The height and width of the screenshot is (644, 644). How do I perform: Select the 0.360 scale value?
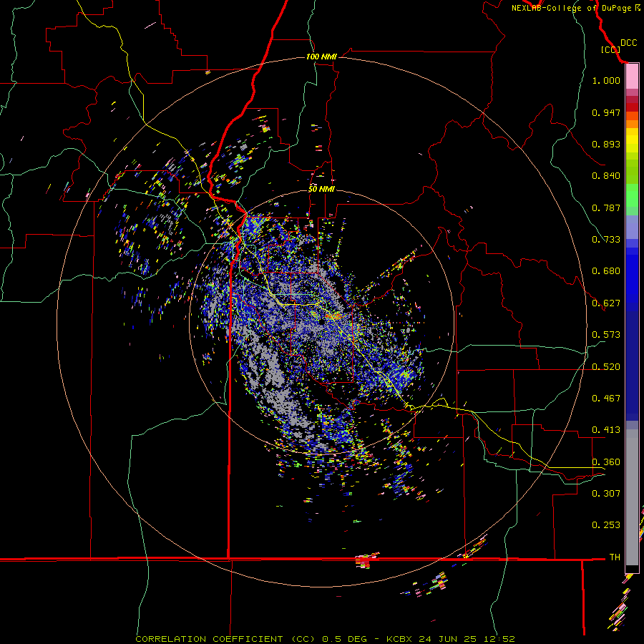[x=606, y=462]
